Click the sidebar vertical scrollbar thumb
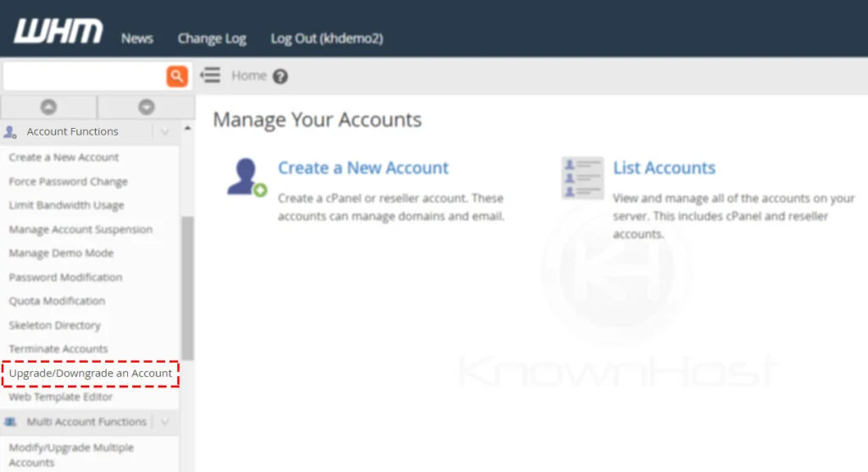 click(x=187, y=288)
